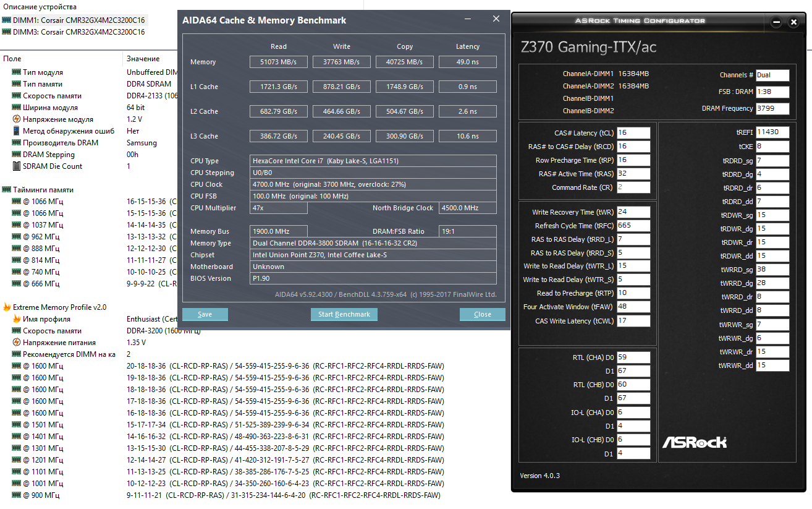Click the RTL (CHA) D0 field

(633, 357)
